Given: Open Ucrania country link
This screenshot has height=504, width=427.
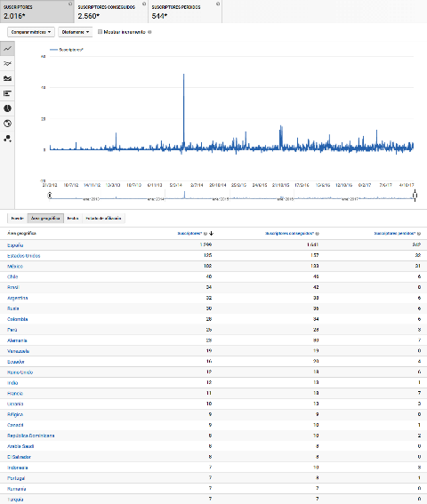Looking at the screenshot, I should click(15, 404).
